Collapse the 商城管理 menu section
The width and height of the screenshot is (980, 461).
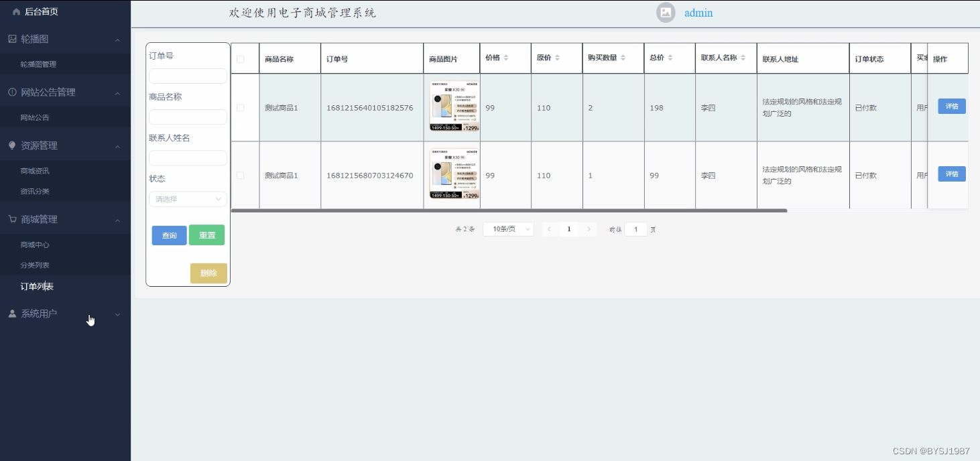coord(118,220)
